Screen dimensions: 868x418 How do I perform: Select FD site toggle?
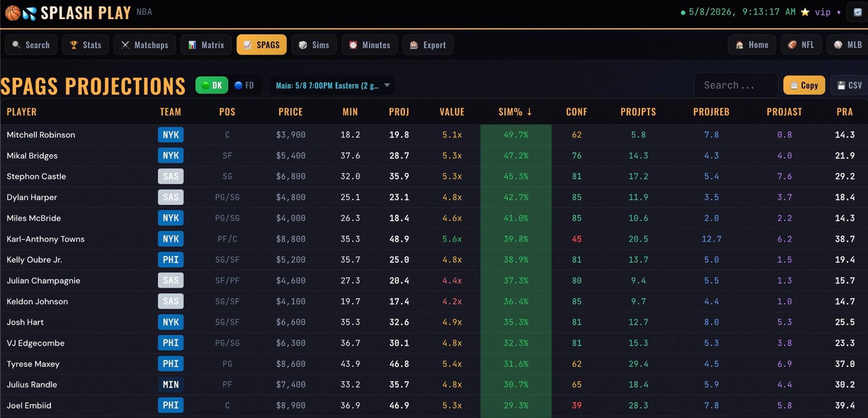[x=244, y=85]
